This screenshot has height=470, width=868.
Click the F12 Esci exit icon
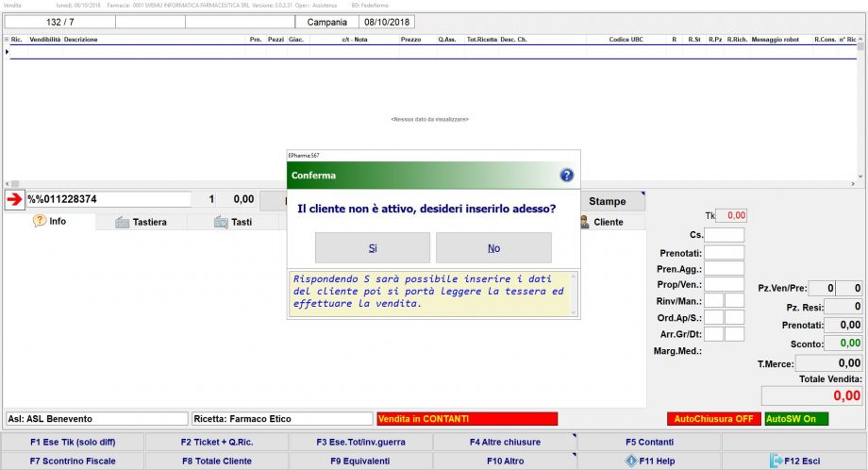click(777, 461)
